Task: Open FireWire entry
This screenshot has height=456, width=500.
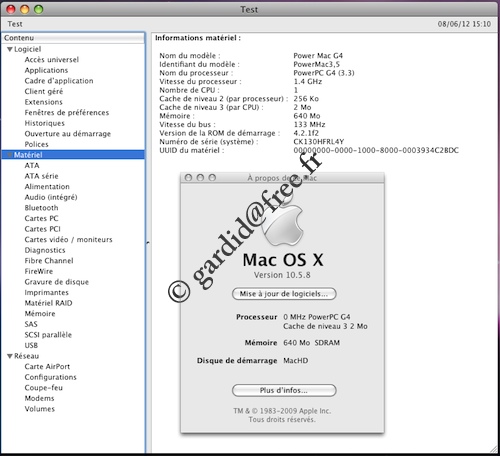Action: pos(39,271)
